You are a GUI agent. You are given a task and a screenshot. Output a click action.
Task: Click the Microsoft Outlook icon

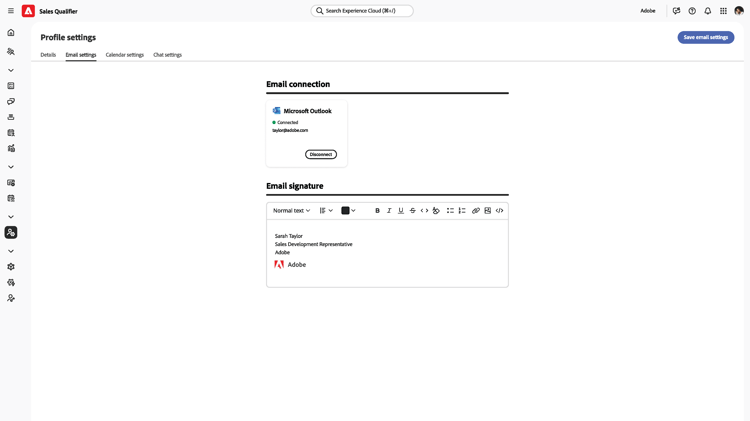[x=276, y=111]
